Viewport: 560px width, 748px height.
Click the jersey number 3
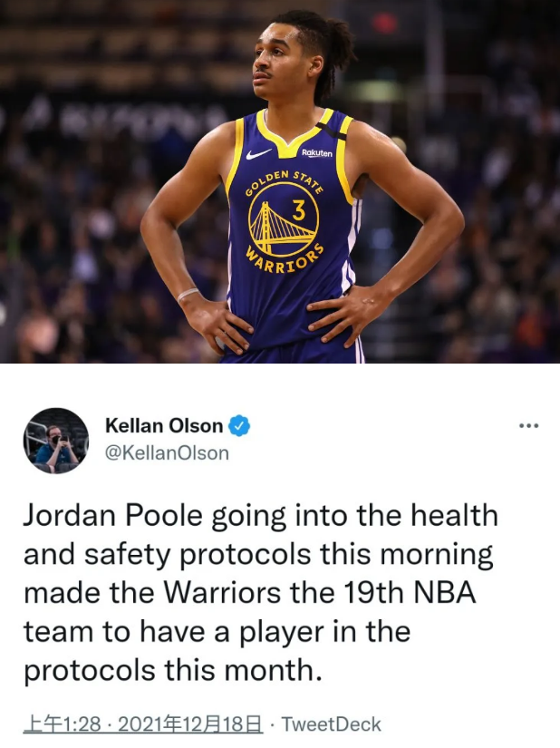(299, 210)
